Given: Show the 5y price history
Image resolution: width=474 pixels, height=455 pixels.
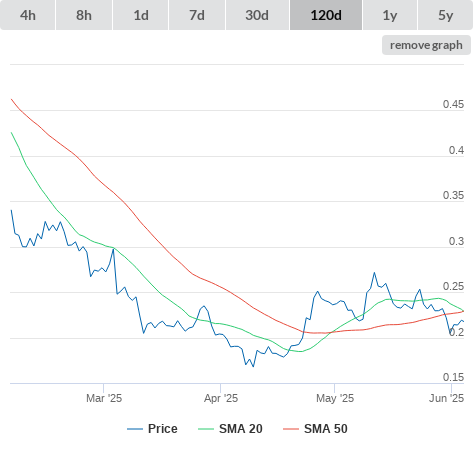Looking at the screenshot, I should (446, 15).
